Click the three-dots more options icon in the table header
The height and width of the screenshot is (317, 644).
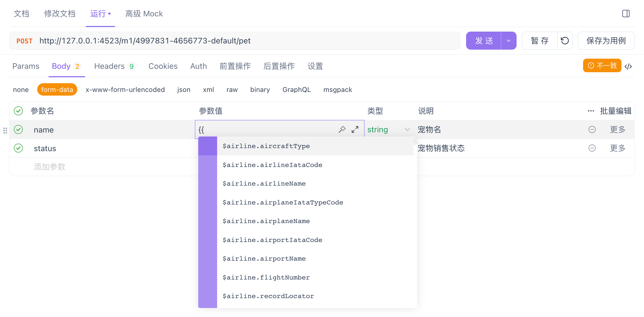click(x=591, y=111)
